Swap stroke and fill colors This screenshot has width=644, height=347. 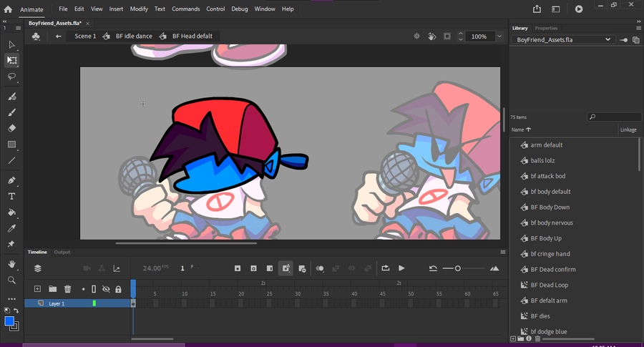(x=16, y=311)
